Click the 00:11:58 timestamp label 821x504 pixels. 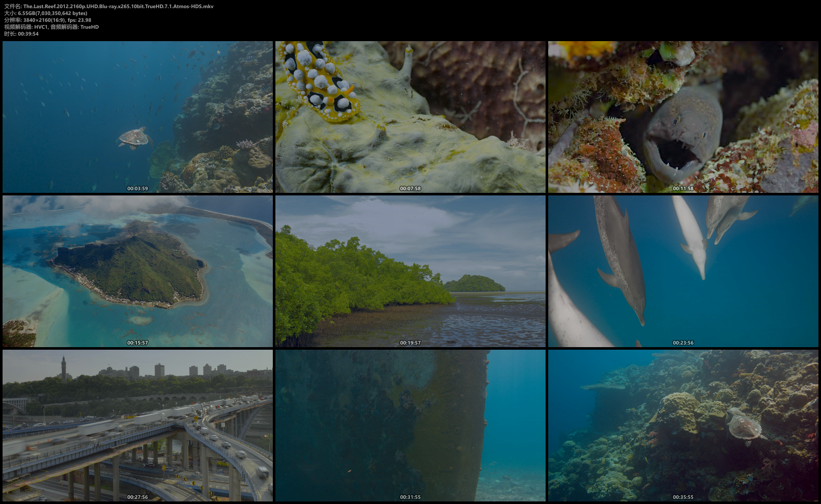[683, 189]
